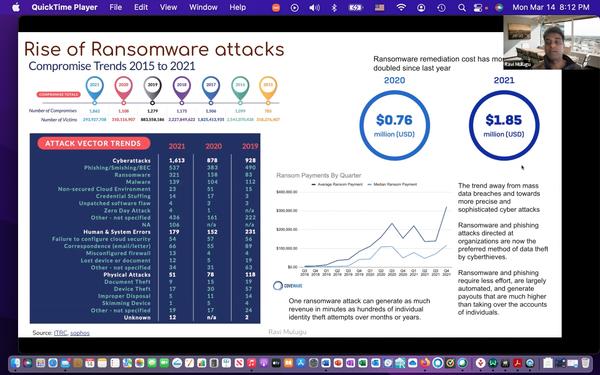The image size is (600, 375).
Task: Click the COMPROMISE TOTALS red label
Action: 59,94
